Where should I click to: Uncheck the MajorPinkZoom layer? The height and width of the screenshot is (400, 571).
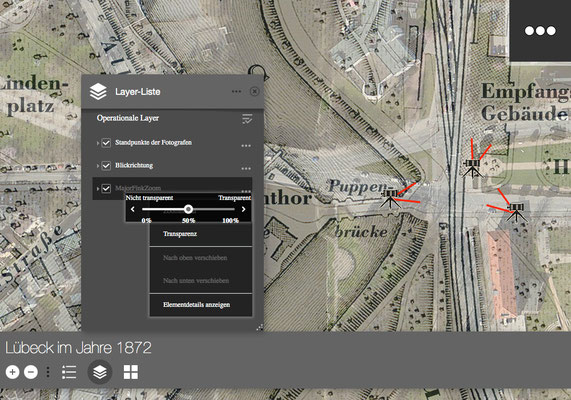coord(106,189)
